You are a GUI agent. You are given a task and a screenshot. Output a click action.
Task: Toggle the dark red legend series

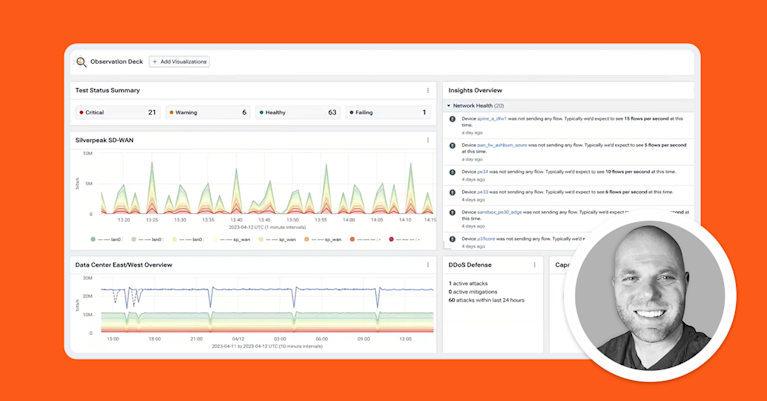tap(405, 240)
